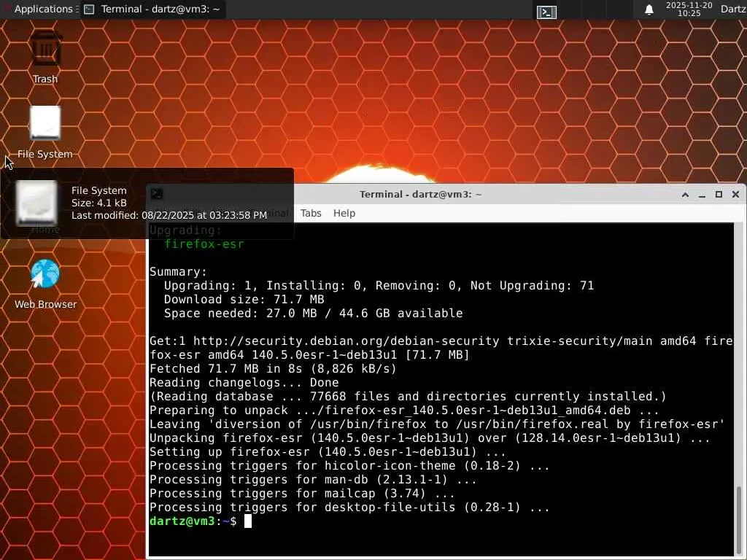Open the Dartz user menu
Image resolution: width=747 pixels, height=560 pixels.
(734, 9)
